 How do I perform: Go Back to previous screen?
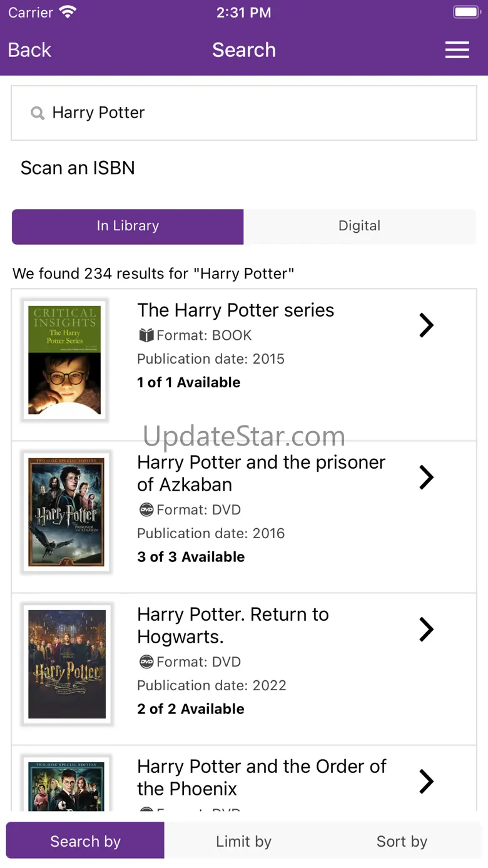pyautogui.click(x=29, y=50)
